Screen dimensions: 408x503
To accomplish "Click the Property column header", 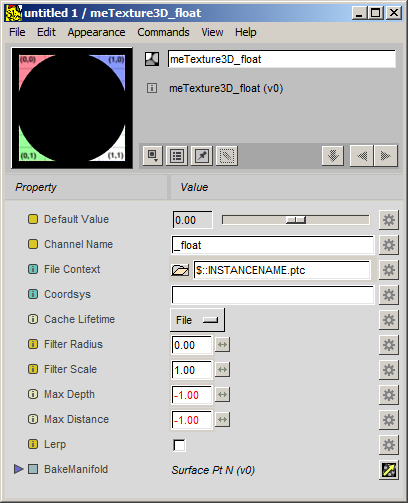I will point(86,187).
